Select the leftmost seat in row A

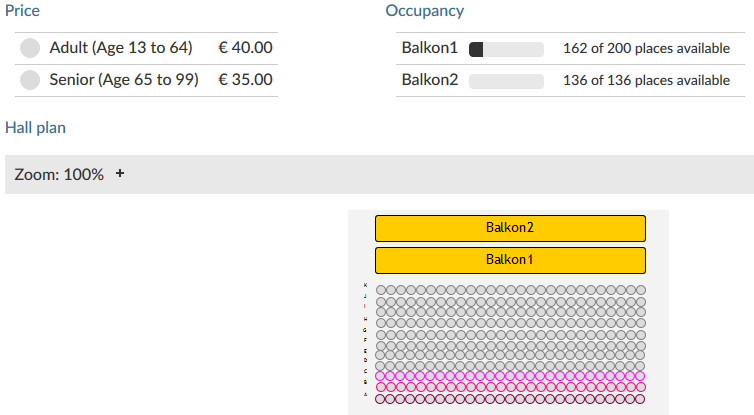tap(380, 398)
